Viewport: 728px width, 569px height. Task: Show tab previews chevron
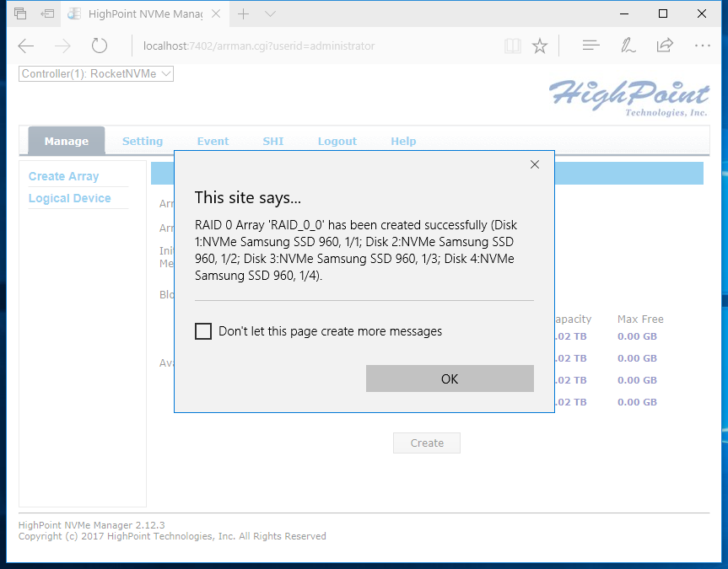[270, 14]
